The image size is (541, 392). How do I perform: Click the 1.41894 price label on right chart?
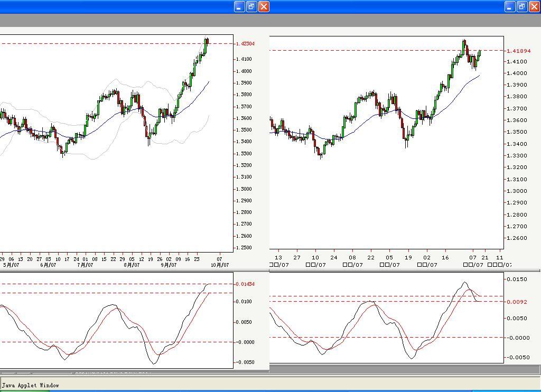pyautogui.click(x=519, y=51)
